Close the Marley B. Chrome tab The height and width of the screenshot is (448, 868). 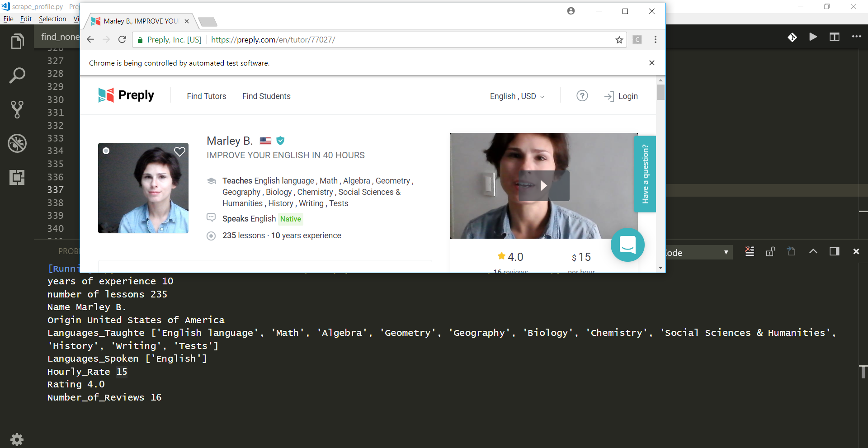pos(187,21)
